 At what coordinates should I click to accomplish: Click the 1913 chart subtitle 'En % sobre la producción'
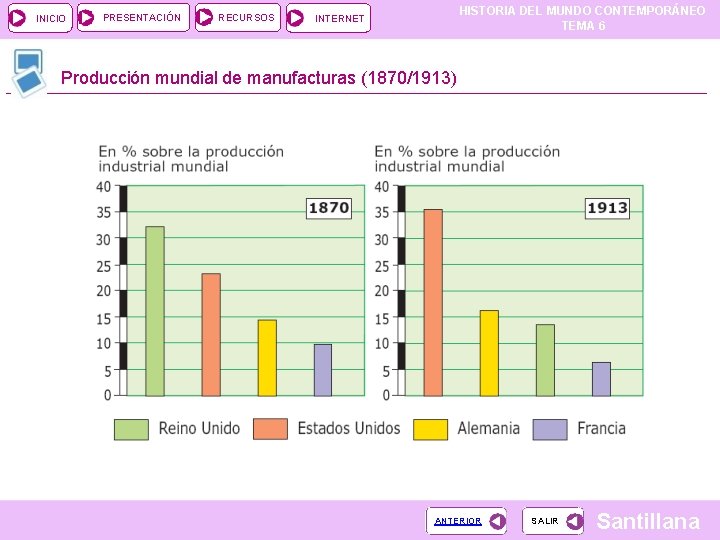[467, 152]
